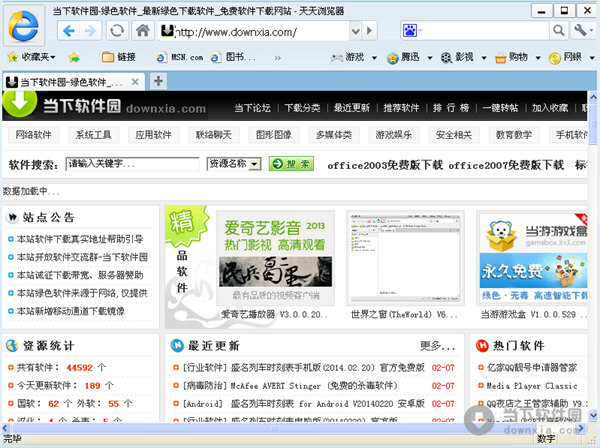
Task: Open 最近更新 in the site navigation
Action: pyautogui.click(x=352, y=108)
